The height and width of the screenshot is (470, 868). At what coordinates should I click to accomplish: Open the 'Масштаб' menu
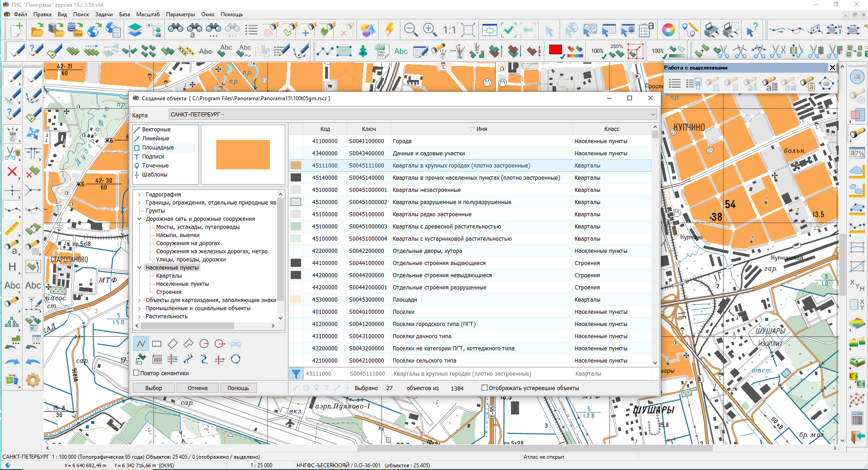point(148,14)
